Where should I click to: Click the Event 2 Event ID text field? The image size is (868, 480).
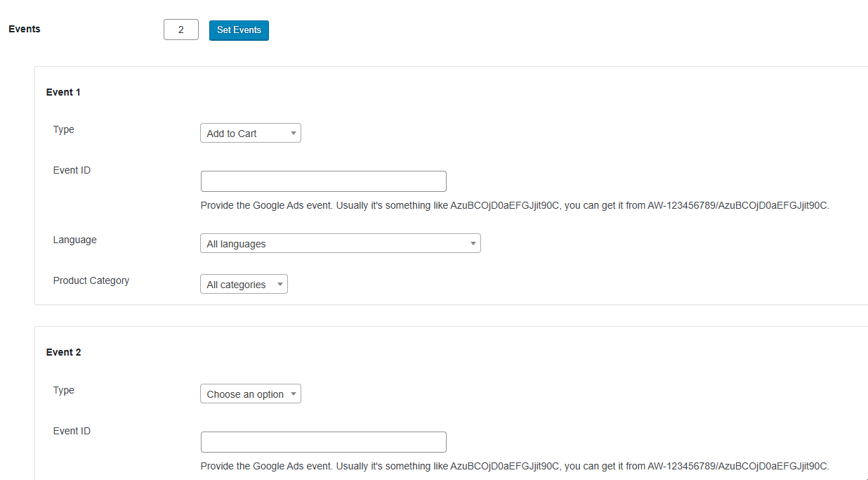click(x=323, y=442)
